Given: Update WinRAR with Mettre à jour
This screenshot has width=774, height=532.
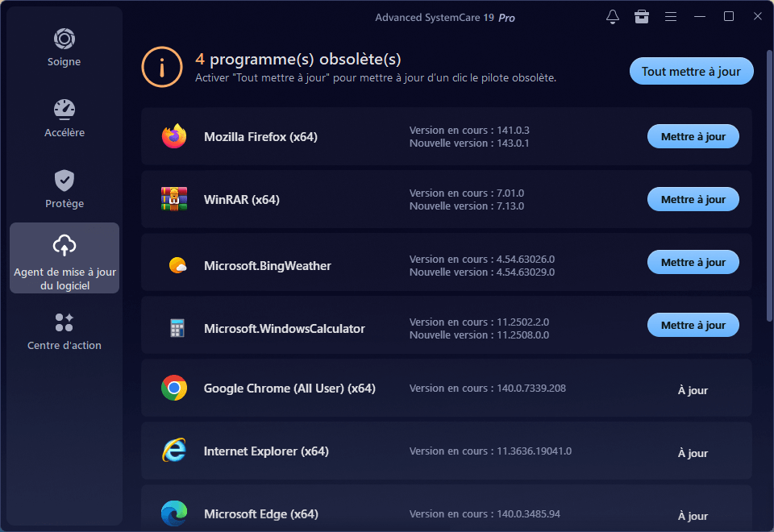Looking at the screenshot, I should click(x=693, y=200).
